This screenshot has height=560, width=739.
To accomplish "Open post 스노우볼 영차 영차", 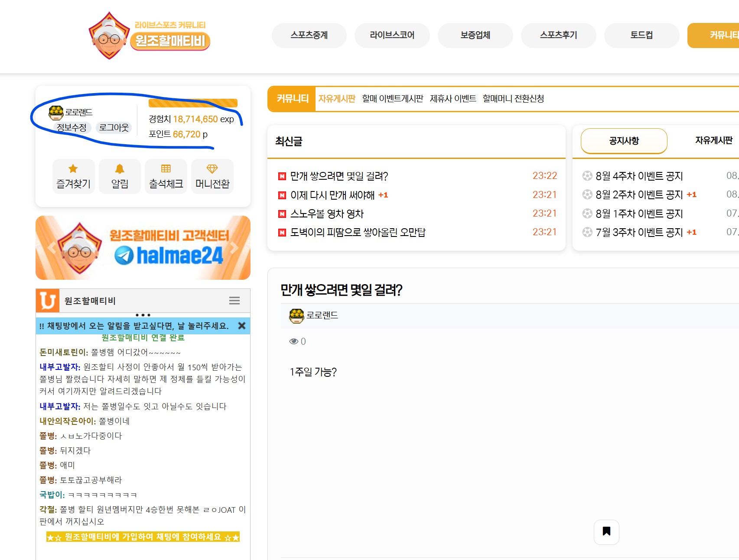I will [327, 214].
